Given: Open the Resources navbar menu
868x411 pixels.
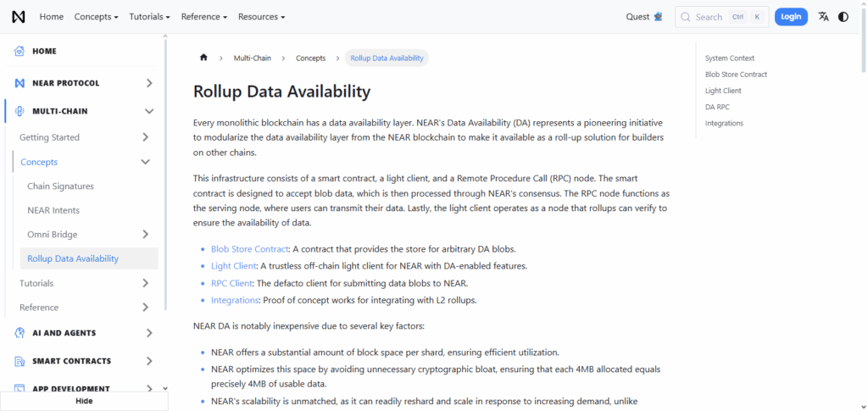Looking at the screenshot, I should tap(261, 17).
